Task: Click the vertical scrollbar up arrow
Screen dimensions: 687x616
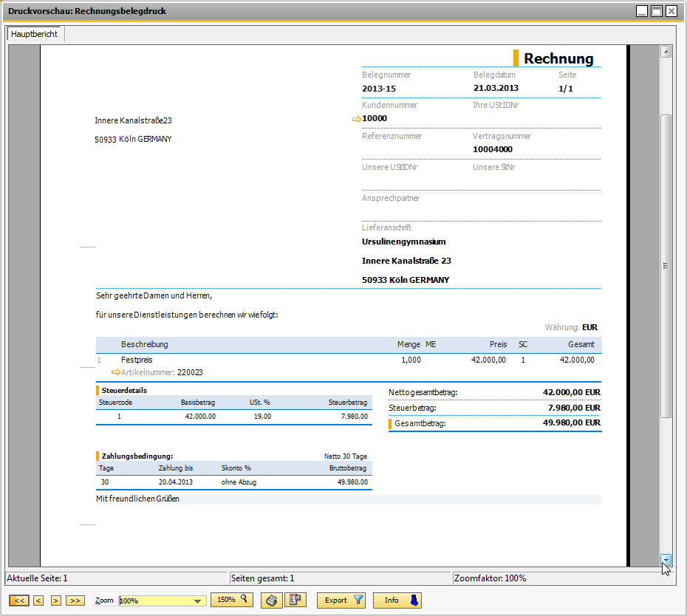Action: click(x=666, y=52)
